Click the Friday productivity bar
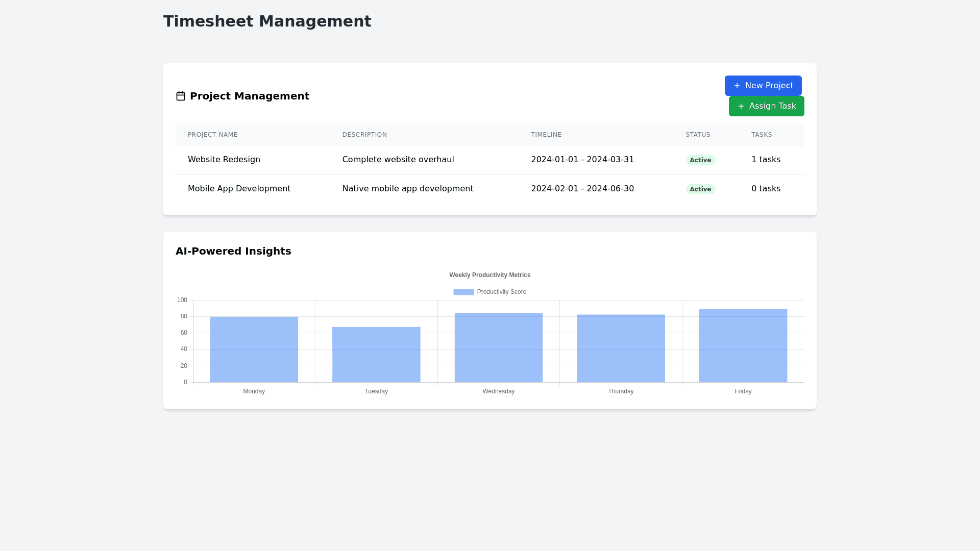 [x=743, y=346]
